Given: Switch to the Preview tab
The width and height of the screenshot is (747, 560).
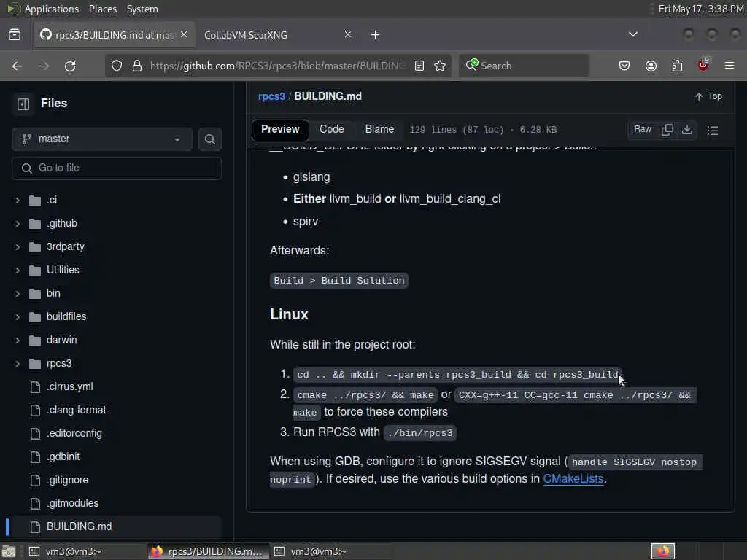Looking at the screenshot, I should coord(280,130).
